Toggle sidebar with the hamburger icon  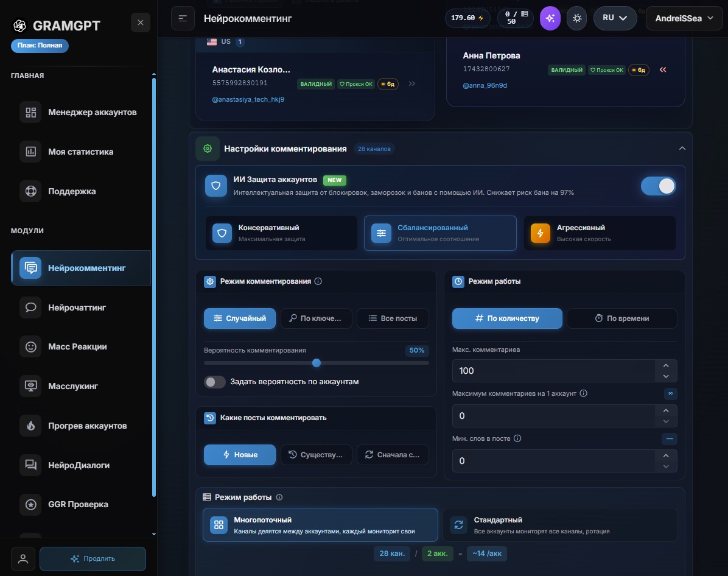(x=183, y=19)
